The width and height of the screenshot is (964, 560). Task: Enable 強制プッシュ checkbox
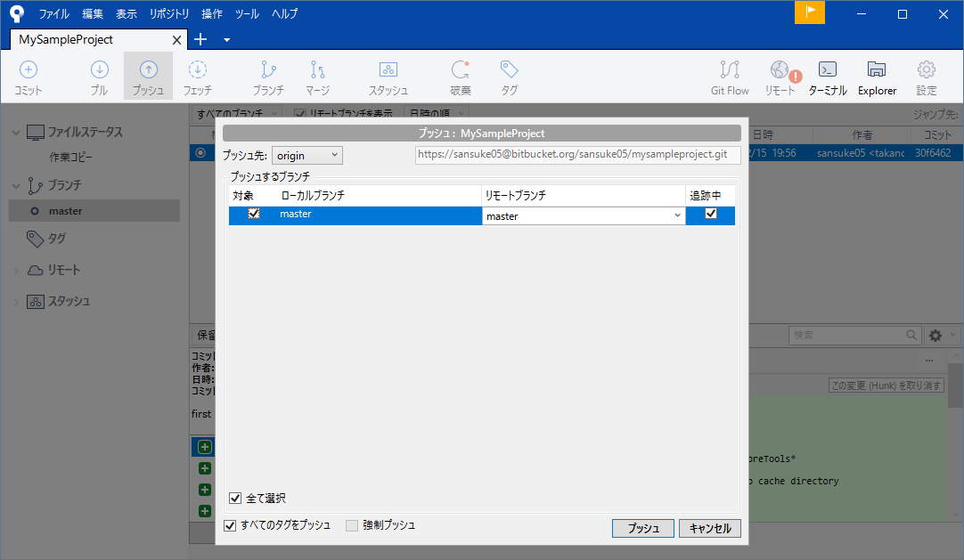coord(351,525)
